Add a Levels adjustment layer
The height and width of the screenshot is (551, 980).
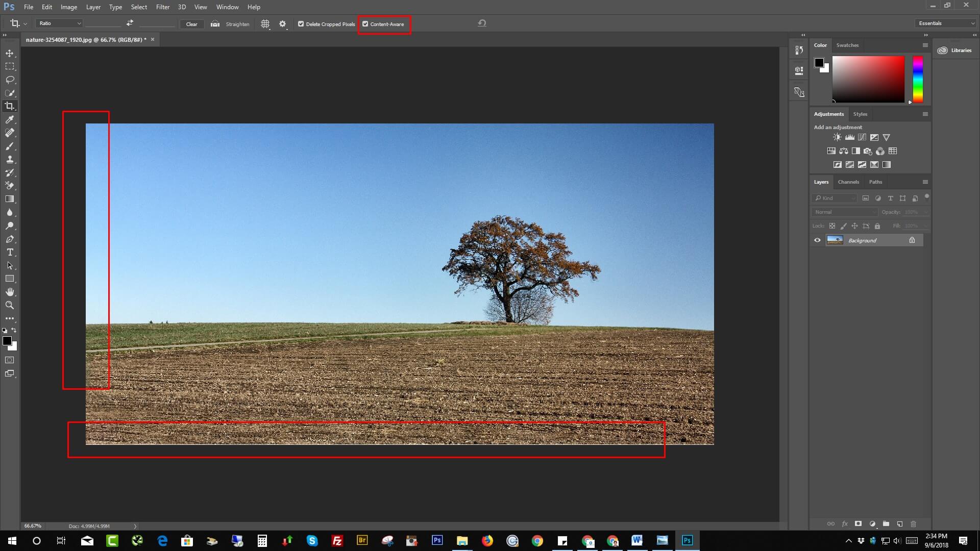(x=849, y=137)
